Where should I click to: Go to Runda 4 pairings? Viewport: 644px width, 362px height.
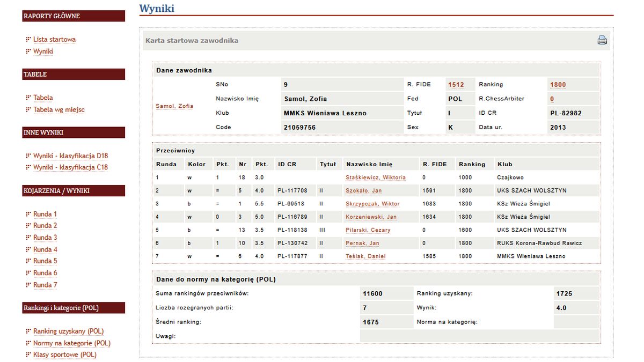[x=45, y=249]
